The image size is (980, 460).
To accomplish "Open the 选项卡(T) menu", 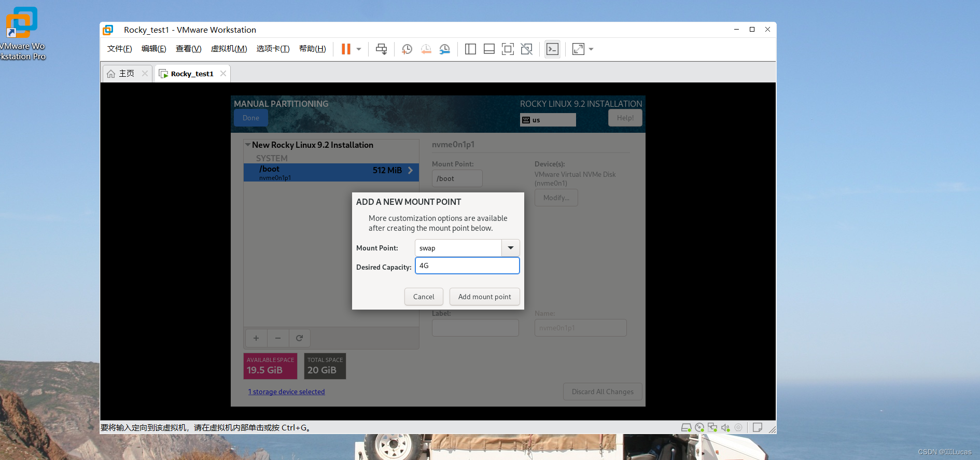I will click(273, 49).
